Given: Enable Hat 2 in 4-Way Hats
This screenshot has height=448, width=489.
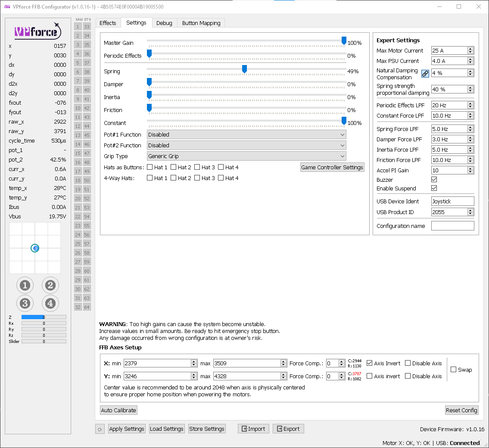Looking at the screenshot, I should (x=173, y=178).
